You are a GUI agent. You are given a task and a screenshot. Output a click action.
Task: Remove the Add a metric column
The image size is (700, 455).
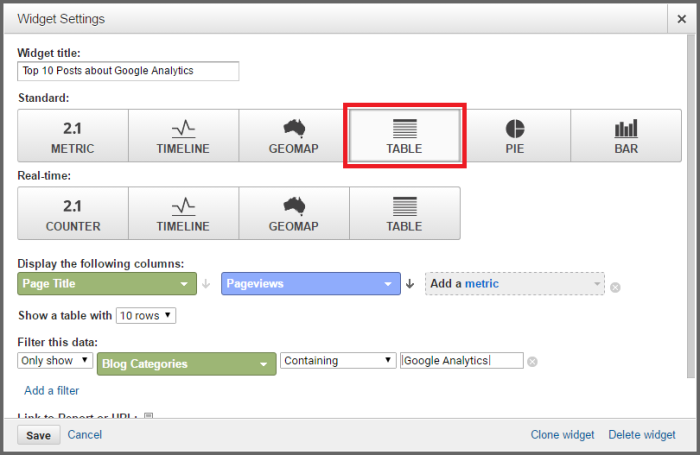615,287
